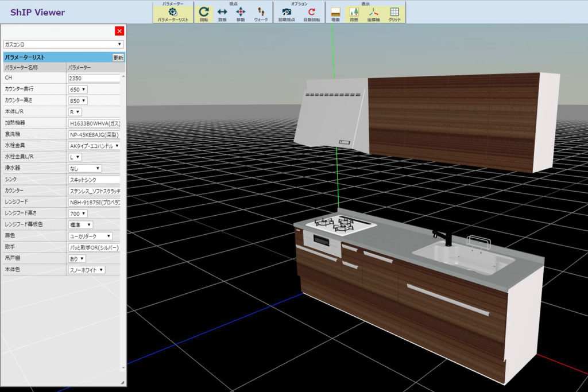This screenshot has height=392, width=588.
Task: Click the 食洗機 row label
Action: 13,134
